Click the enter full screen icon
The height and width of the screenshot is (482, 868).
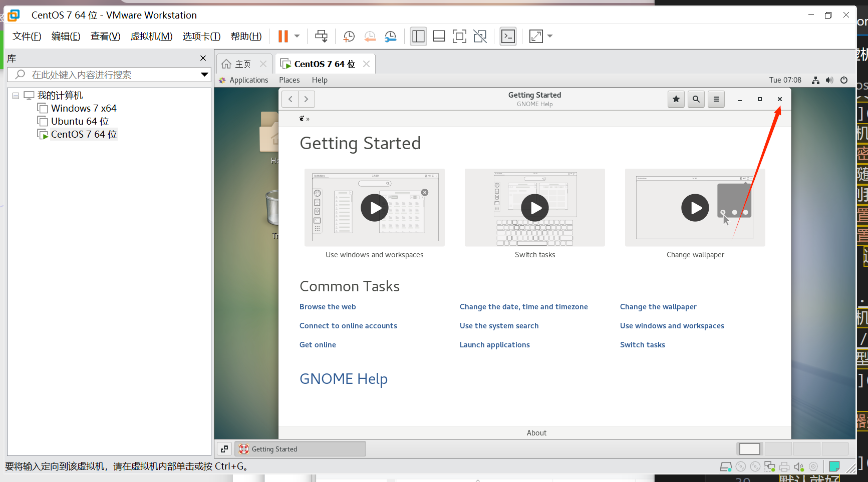pyautogui.click(x=459, y=36)
